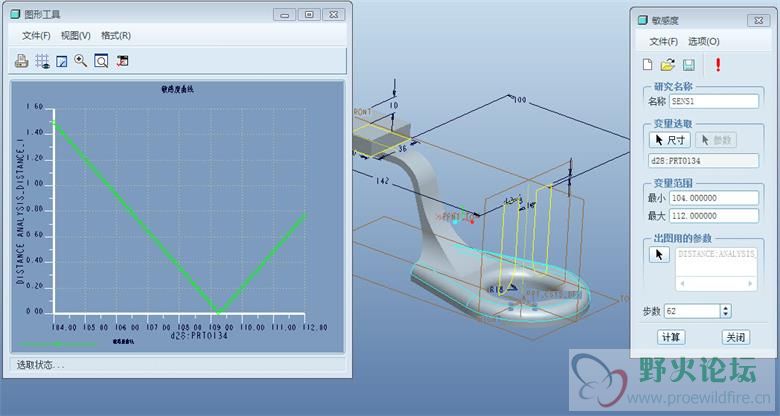
Task: Click the red exclamation preferences icon
Action: tap(718, 65)
